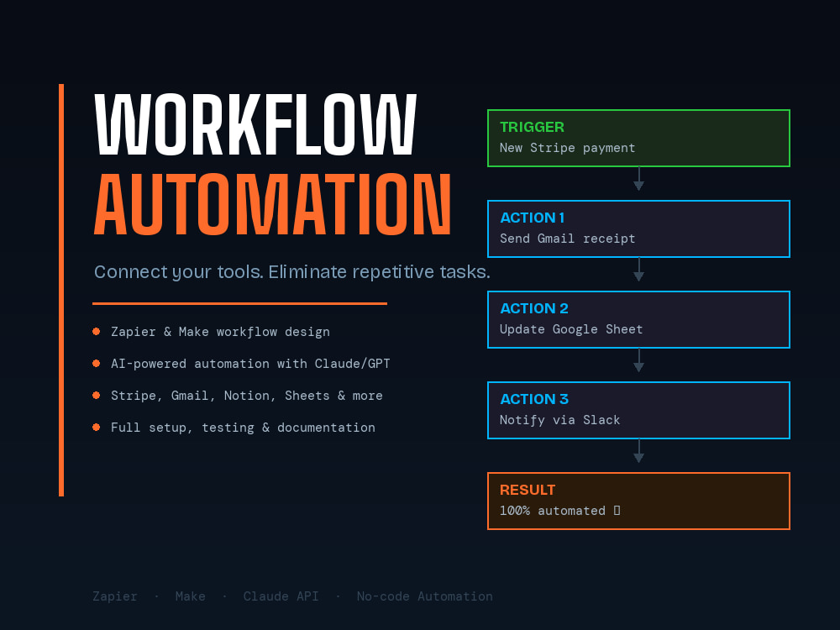
Task: Click the ACTION 3 label
Action: point(534,399)
